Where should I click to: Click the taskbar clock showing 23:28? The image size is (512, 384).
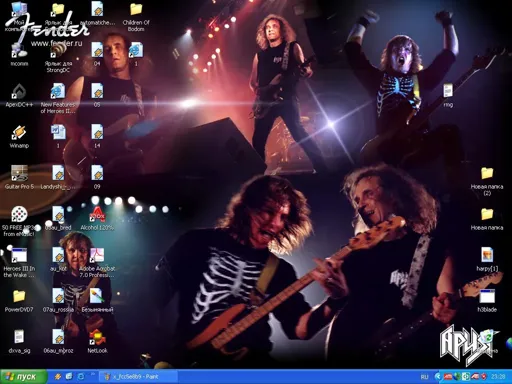498,377
